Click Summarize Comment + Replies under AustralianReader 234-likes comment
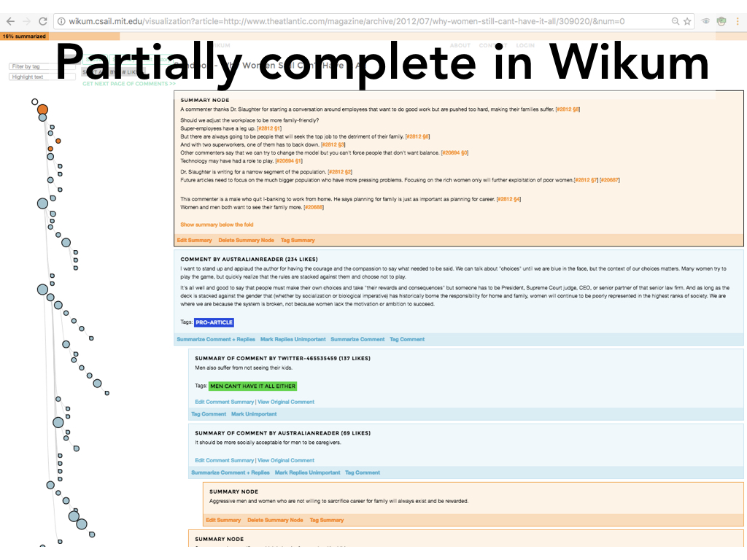747x560 pixels. click(x=216, y=340)
